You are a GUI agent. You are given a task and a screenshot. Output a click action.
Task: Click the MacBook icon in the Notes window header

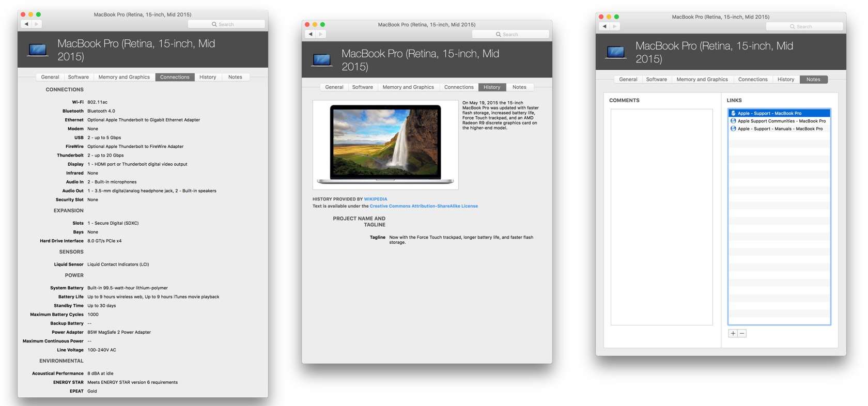click(x=616, y=52)
